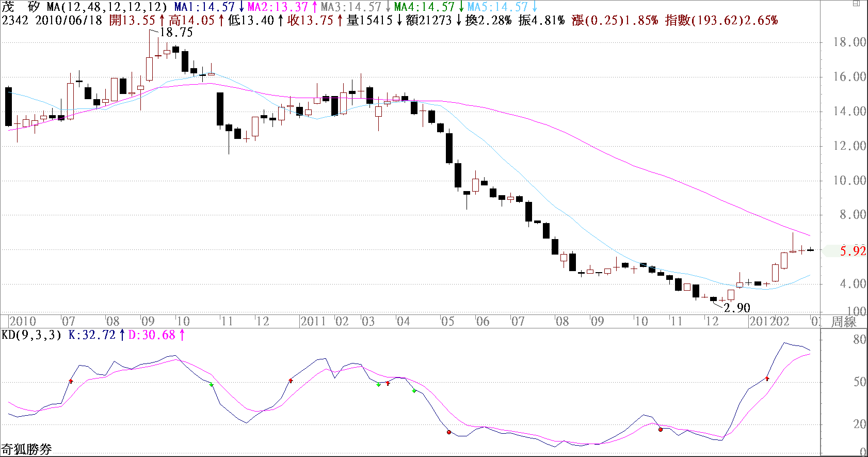This screenshot has height=457, width=868.
Task: Click the KD red buy arrow near 2011/01
Action: [x=291, y=381]
